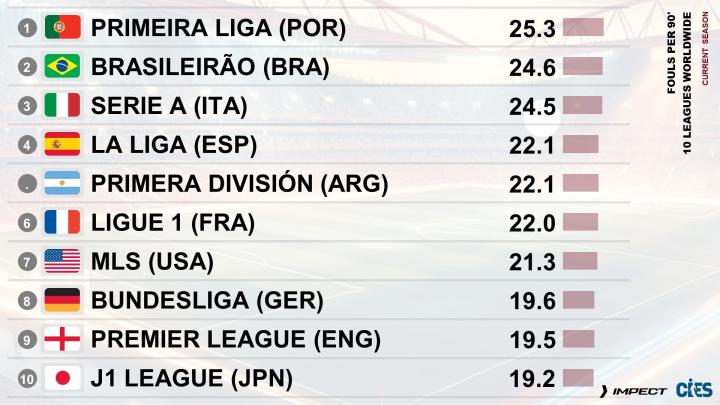Image resolution: width=720 pixels, height=405 pixels.
Task: Click the PRIMEIRA LIGA (POR) league name
Action: [218, 28]
